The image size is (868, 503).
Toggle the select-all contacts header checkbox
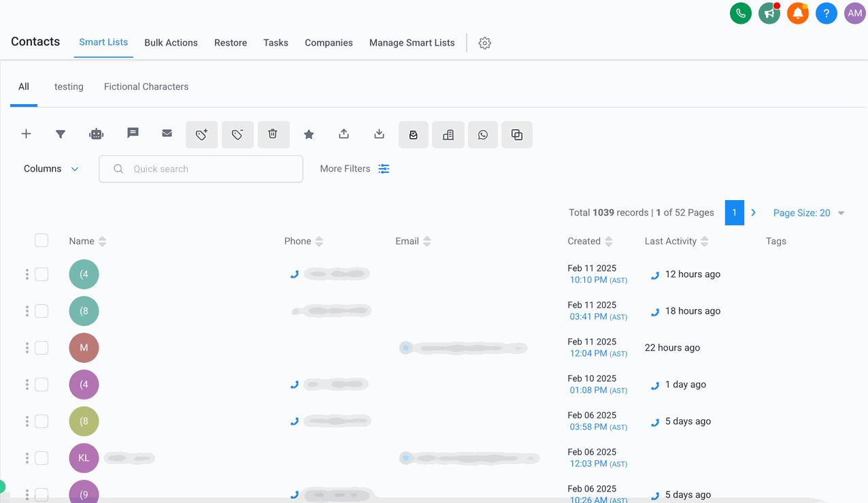pyautogui.click(x=41, y=240)
